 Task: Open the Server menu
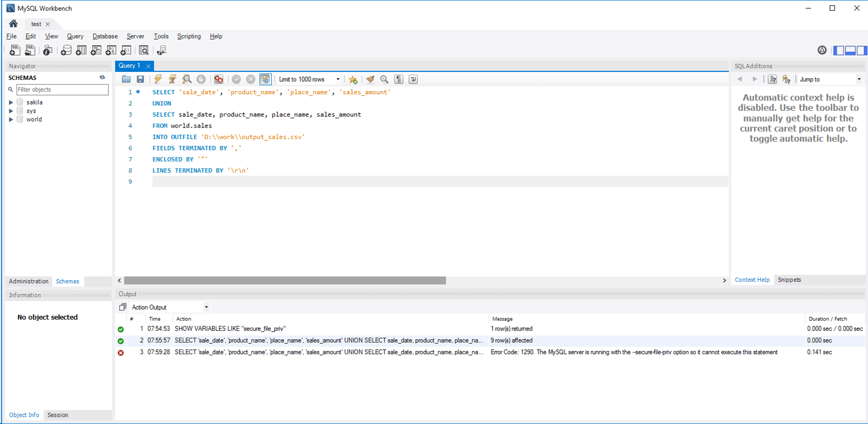(135, 36)
